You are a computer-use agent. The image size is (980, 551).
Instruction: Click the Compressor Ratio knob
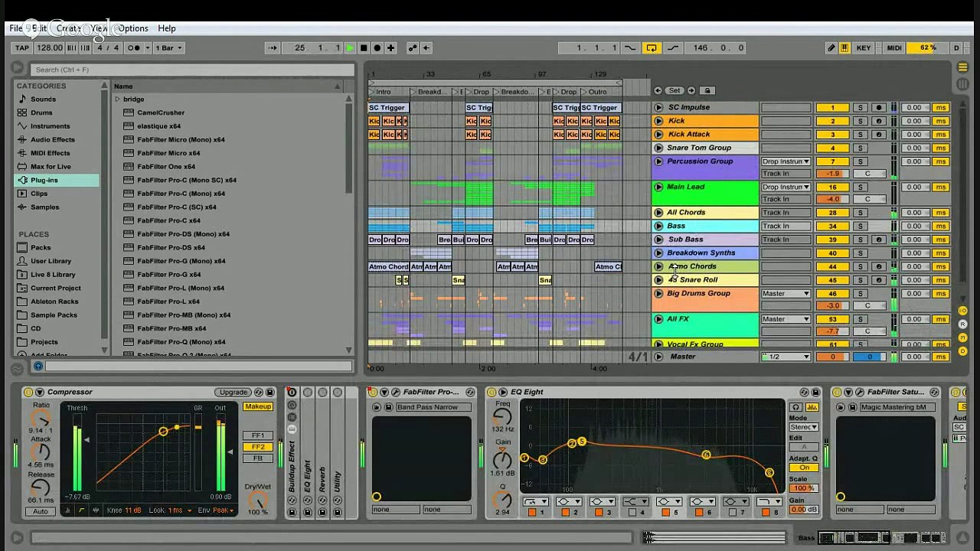[41, 420]
